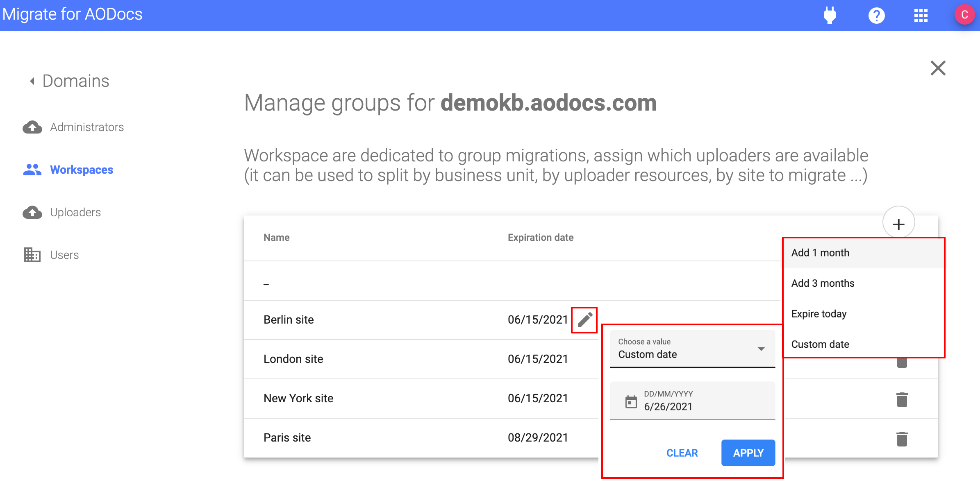The width and height of the screenshot is (980, 494).
Task: Close the Manage groups panel
Action: [x=938, y=68]
